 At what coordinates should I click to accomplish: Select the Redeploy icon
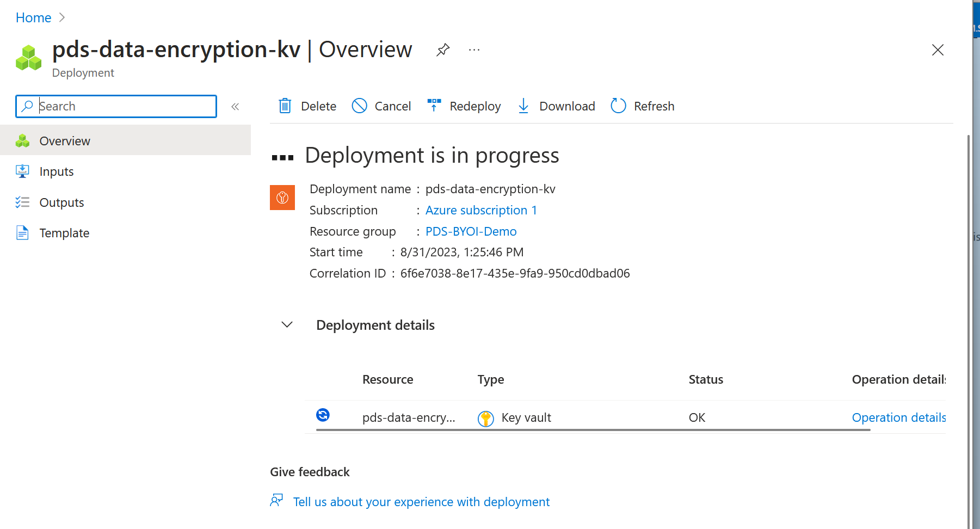[x=434, y=105]
